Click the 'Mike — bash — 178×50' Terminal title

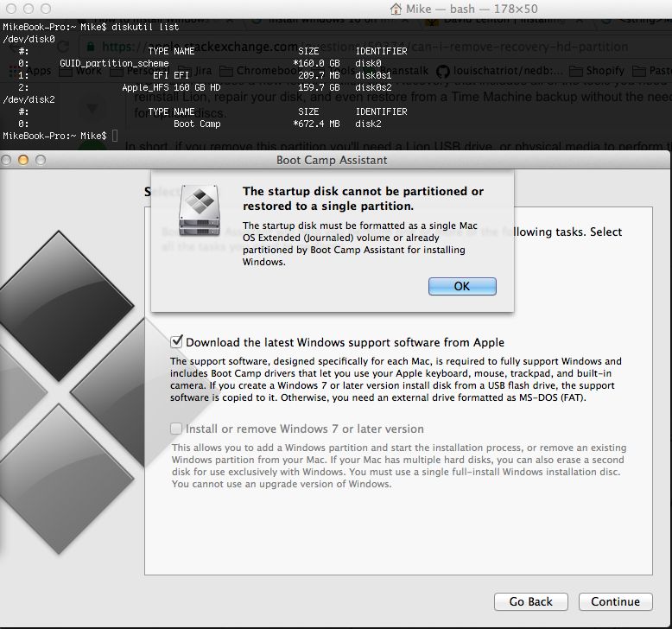coord(472,9)
